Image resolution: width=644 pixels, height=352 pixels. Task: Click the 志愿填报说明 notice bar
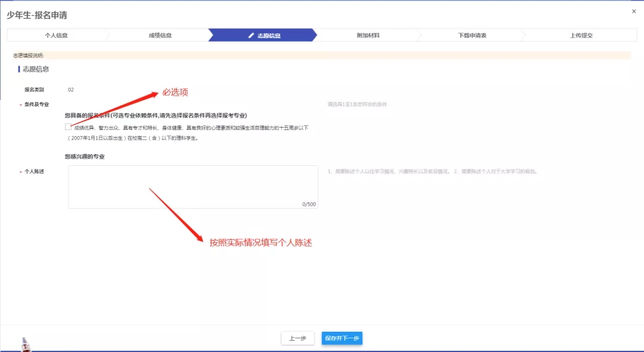pyautogui.click(x=321, y=55)
